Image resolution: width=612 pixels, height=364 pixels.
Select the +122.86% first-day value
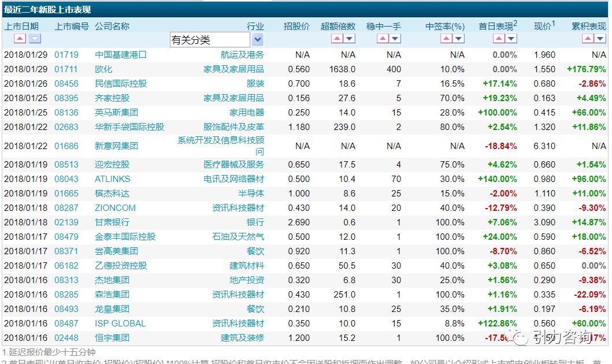498,323
